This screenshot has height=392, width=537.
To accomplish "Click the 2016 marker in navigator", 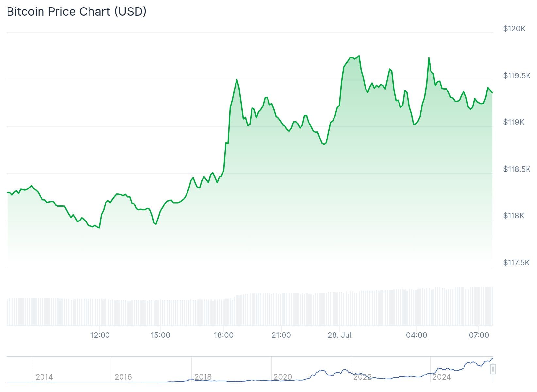I will tap(123, 377).
